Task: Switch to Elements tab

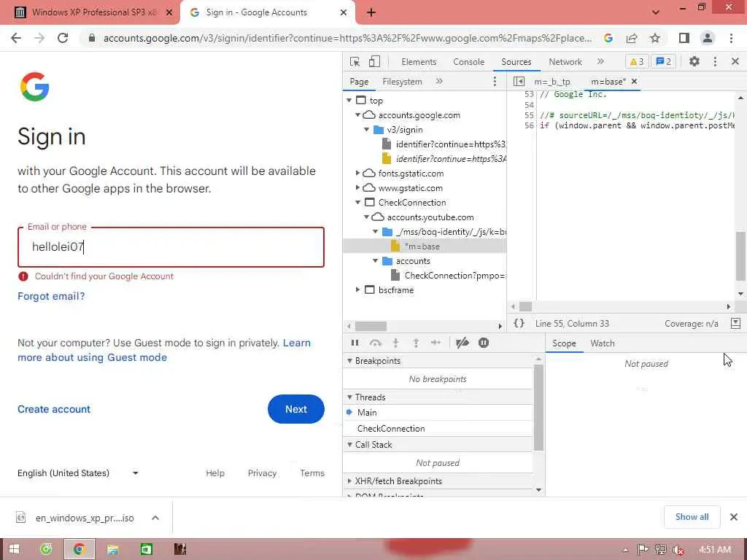Action: pyautogui.click(x=418, y=62)
